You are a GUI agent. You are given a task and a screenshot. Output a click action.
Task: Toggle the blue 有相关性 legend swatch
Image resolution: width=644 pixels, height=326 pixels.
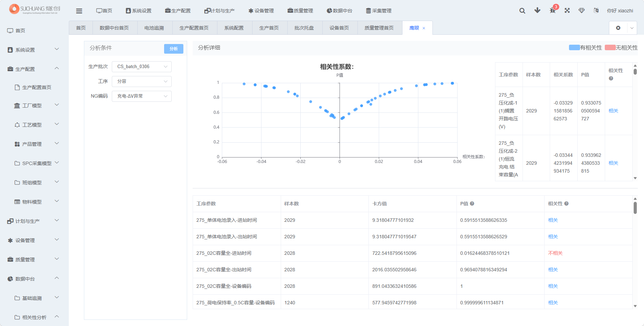(575, 47)
